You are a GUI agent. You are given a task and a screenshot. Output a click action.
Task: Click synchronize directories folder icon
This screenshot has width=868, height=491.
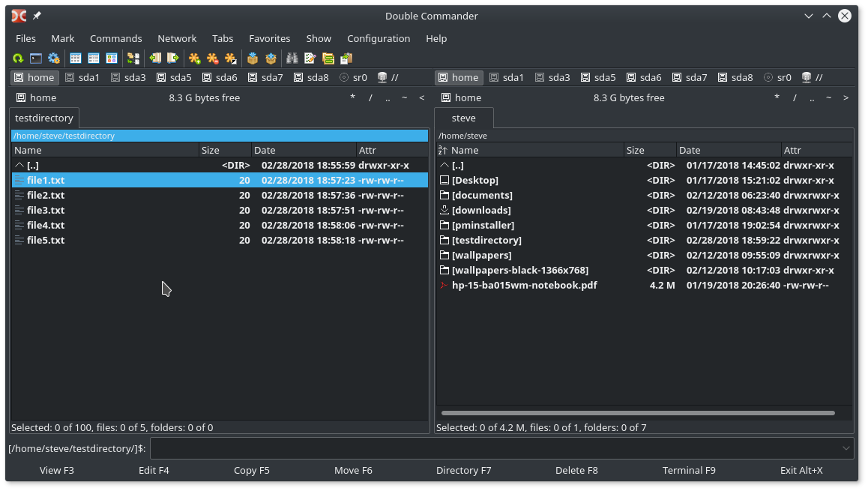click(328, 58)
